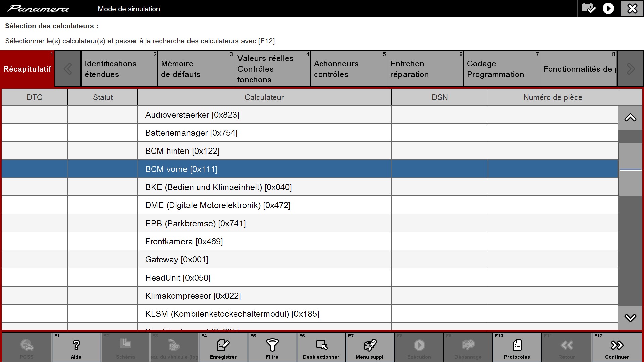The height and width of the screenshot is (362, 644).
Task: Click the Schéma wiring diagram button
Action: click(x=125, y=347)
